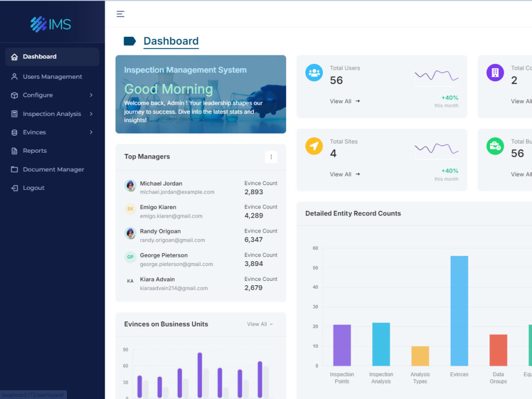Click the Document Manager folder icon
The height and width of the screenshot is (399, 532).
pos(14,169)
